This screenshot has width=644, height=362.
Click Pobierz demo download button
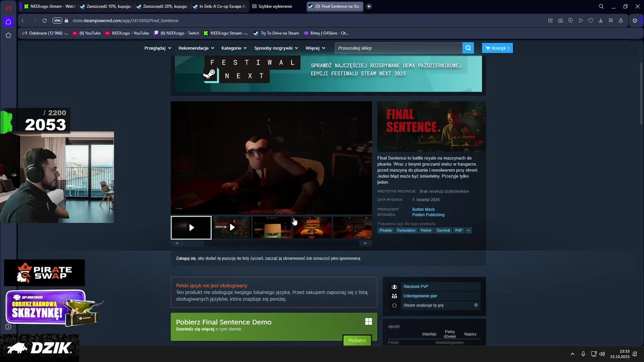[x=357, y=340]
